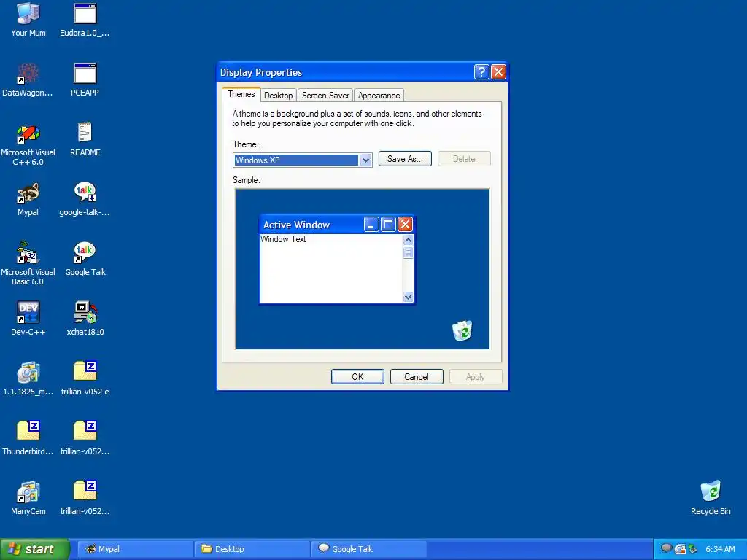Switch to the Appearance tab

(379, 96)
